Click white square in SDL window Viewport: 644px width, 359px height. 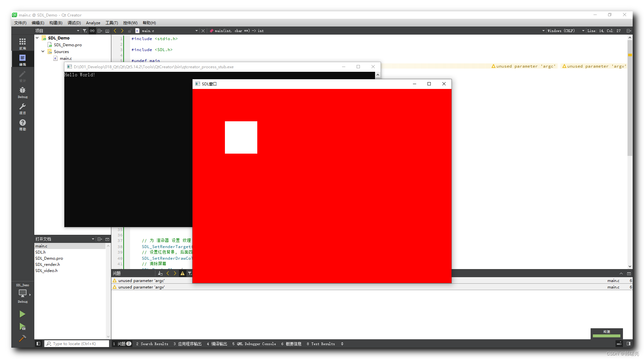[241, 137]
